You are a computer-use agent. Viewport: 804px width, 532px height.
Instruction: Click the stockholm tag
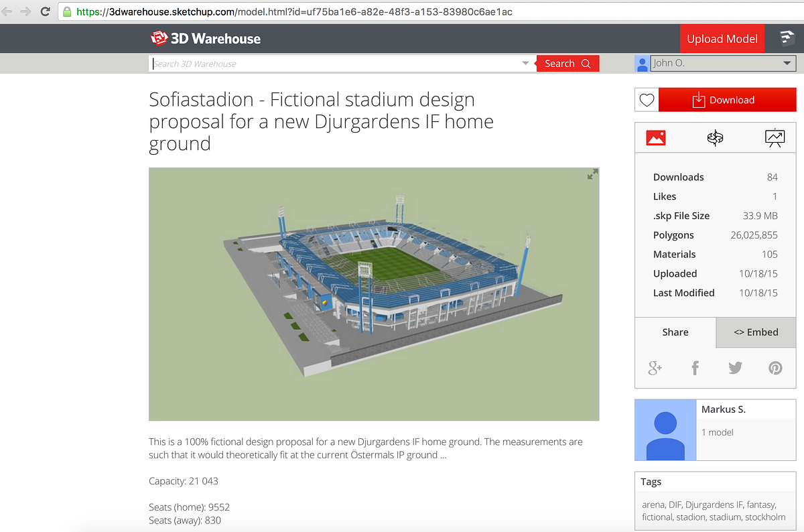(x=764, y=517)
